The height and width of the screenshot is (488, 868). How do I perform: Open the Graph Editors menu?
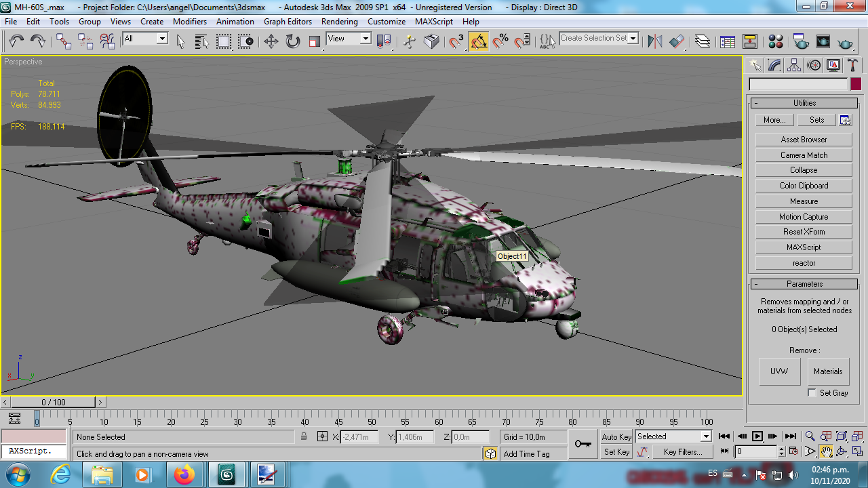click(288, 22)
